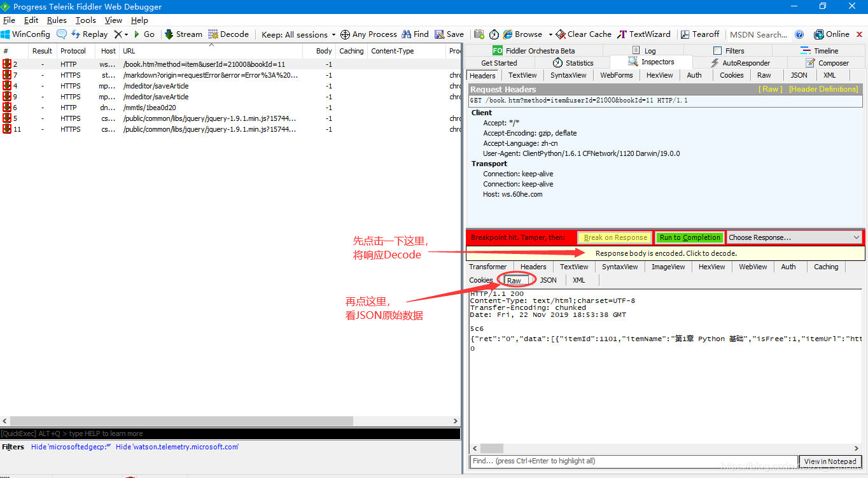The height and width of the screenshot is (478, 868).
Task: Open the Keep: All sessions dropdown
Action: (299, 34)
